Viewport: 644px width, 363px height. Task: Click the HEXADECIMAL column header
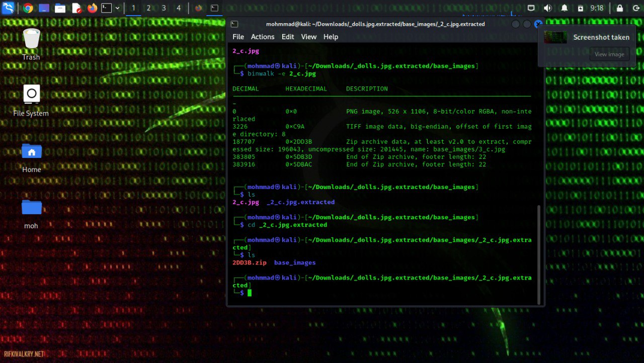[306, 88]
